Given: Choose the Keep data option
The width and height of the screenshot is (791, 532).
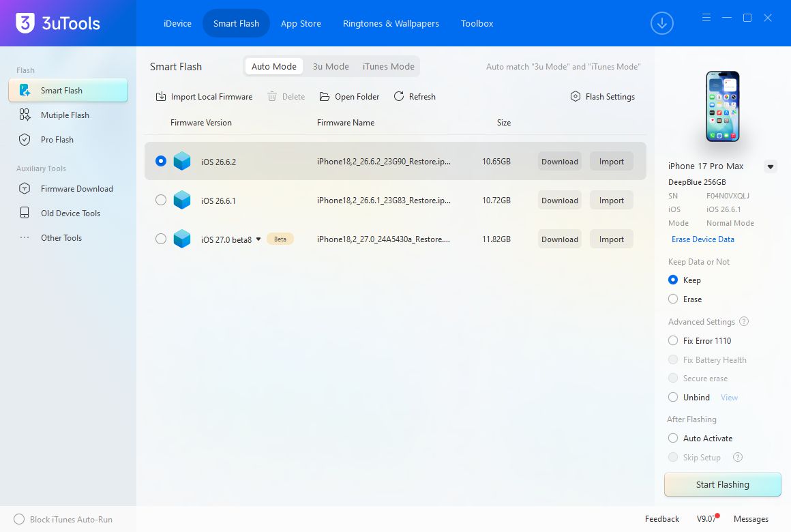Looking at the screenshot, I should pos(673,280).
